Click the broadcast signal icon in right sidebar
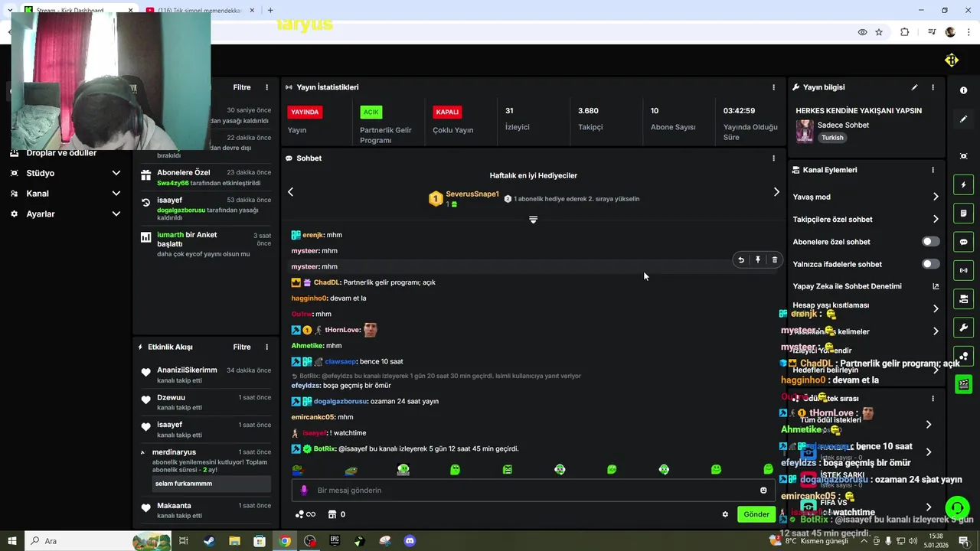The height and width of the screenshot is (551, 980). 963,270
